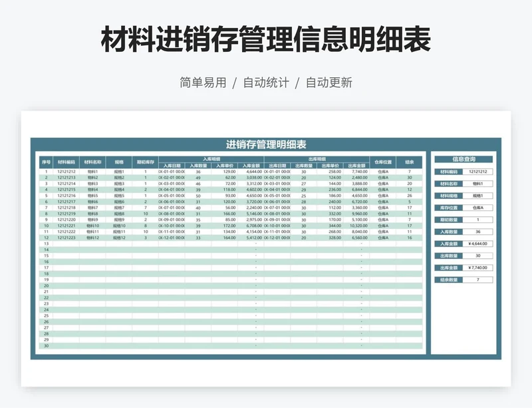
Task: Select the 入库数量 sub-header
Action: pyautogui.click(x=198, y=166)
